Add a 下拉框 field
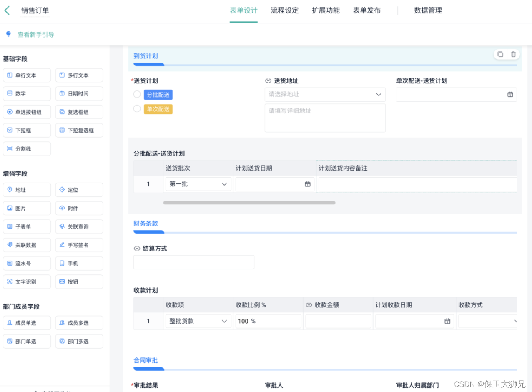532x392 pixels. click(x=27, y=130)
